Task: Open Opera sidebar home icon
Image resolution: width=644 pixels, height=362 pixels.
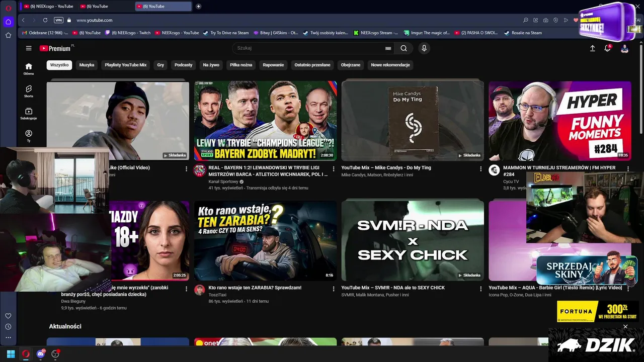Action: pos(8,22)
